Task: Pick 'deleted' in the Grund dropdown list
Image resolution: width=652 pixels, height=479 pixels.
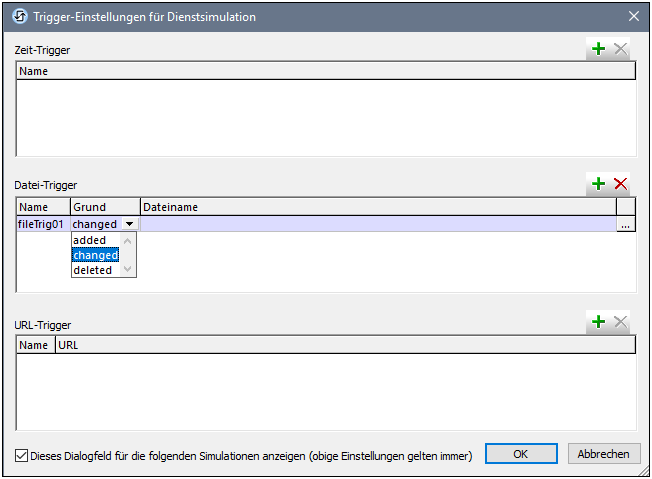Action: 93,270
